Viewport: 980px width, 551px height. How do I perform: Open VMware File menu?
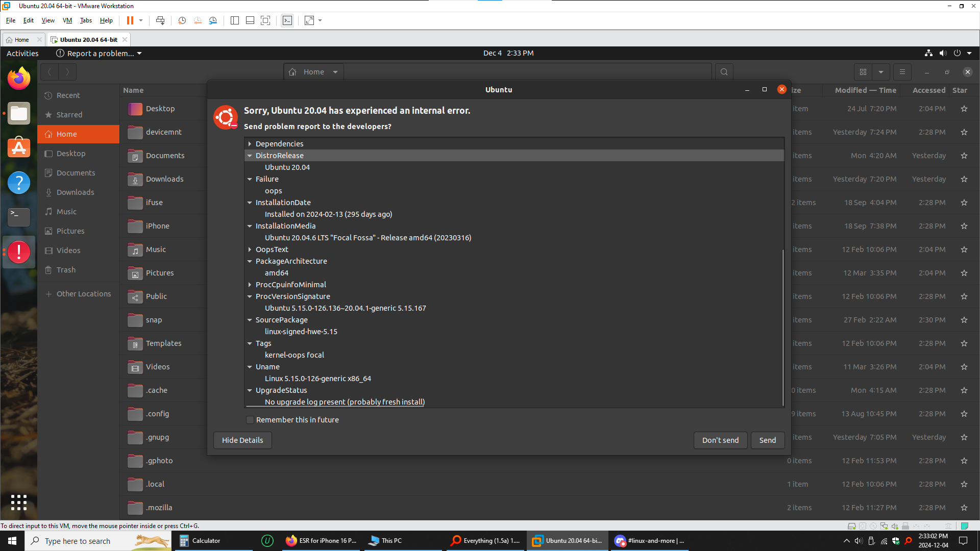(11, 20)
